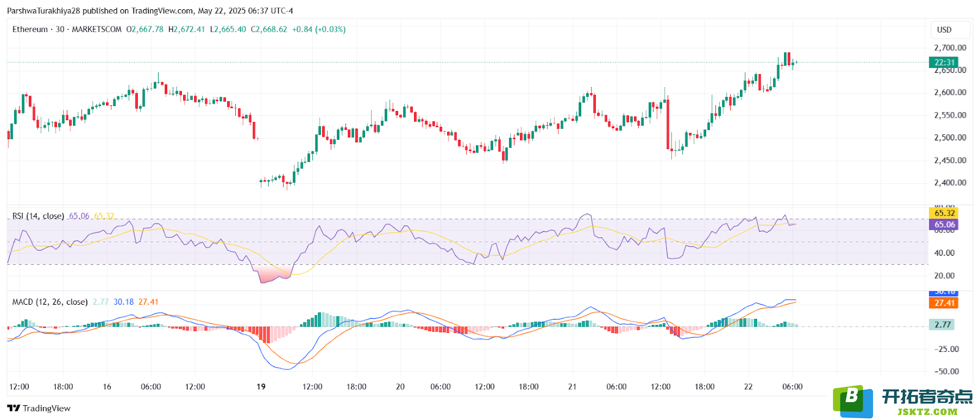Click the 2,500.00 price axis label
The image size is (980, 420).
point(950,138)
